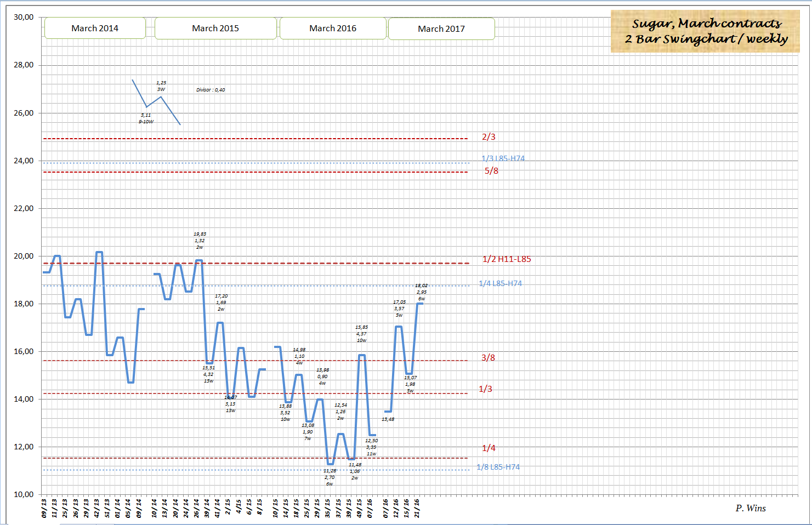Select the March 2017 label box
The height and width of the screenshot is (525, 812).
pyautogui.click(x=441, y=29)
